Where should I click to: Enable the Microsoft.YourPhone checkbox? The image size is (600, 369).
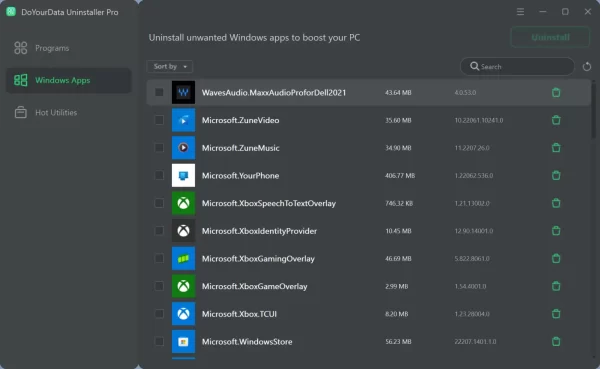click(159, 175)
